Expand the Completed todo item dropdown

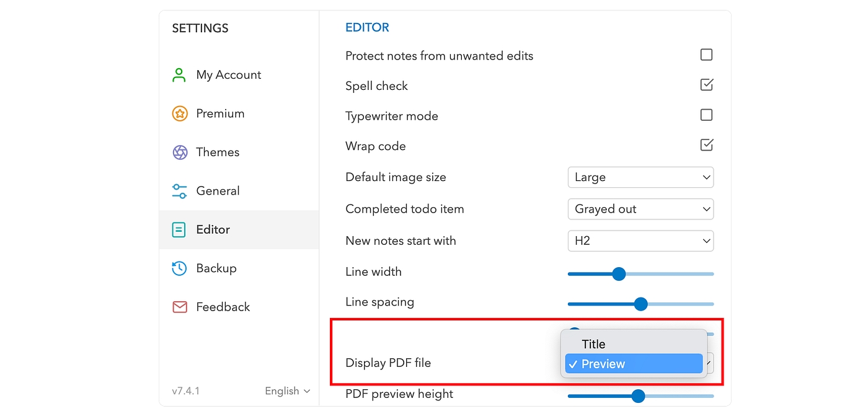(640, 209)
